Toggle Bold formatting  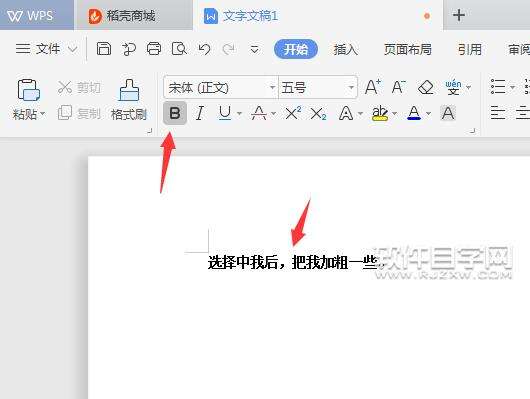(x=175, y=113)
